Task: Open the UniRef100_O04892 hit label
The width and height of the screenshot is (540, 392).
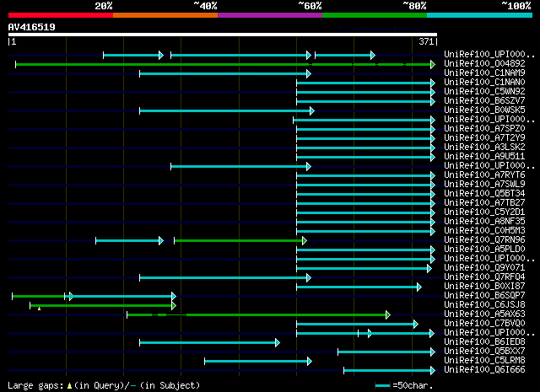Action: coord(484,63)
